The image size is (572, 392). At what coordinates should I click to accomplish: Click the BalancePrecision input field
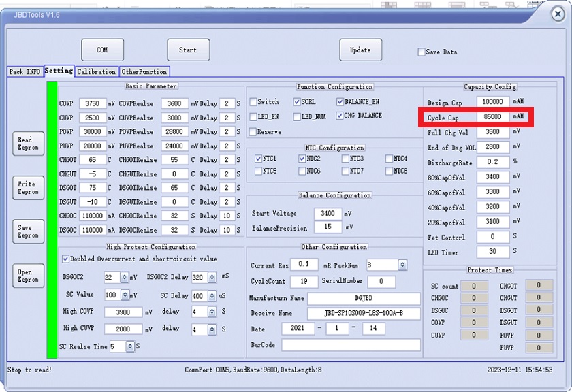click(x=328, y=227)
